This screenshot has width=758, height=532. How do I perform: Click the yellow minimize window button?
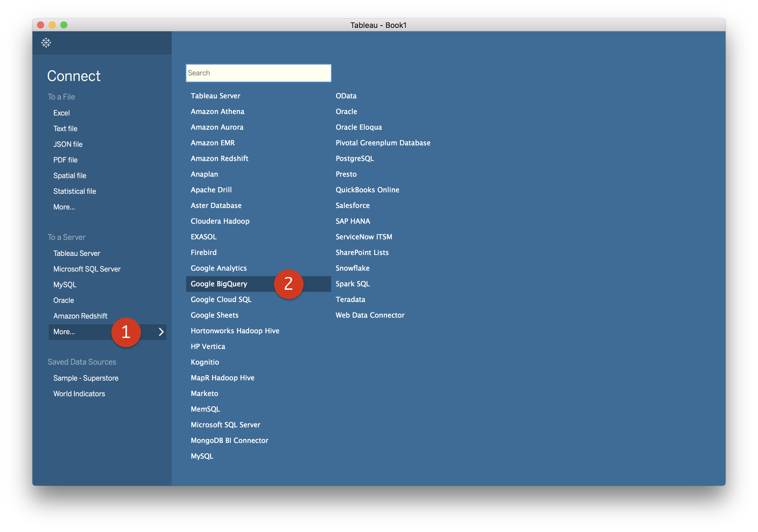pyautogui.click(x=52, y=25)
